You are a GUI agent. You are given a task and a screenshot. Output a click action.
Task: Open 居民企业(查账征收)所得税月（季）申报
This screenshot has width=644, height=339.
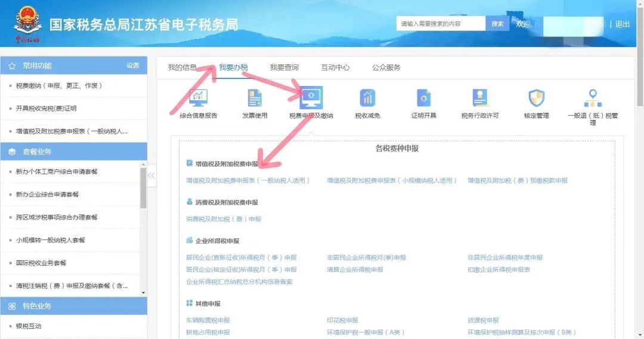coord(241,258)
